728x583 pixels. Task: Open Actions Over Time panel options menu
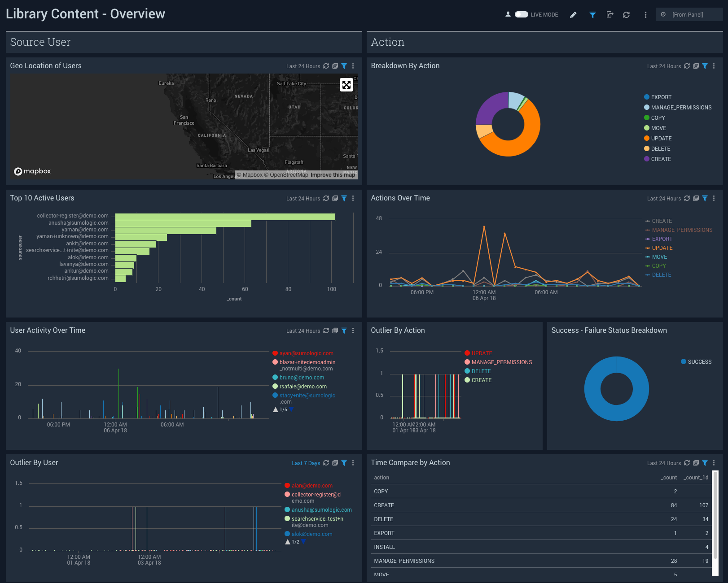pyautogui.click(x=714, y=198)
